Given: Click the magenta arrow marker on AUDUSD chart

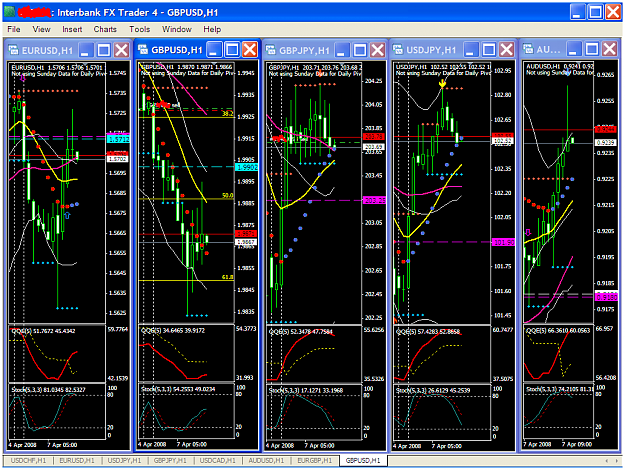Looking at the screenshot, I should [529, 232].
